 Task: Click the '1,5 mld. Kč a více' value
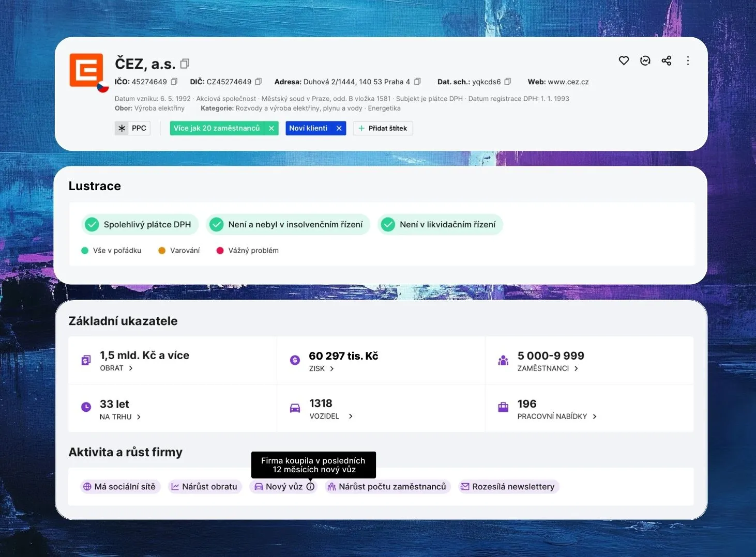coord(145,355)
